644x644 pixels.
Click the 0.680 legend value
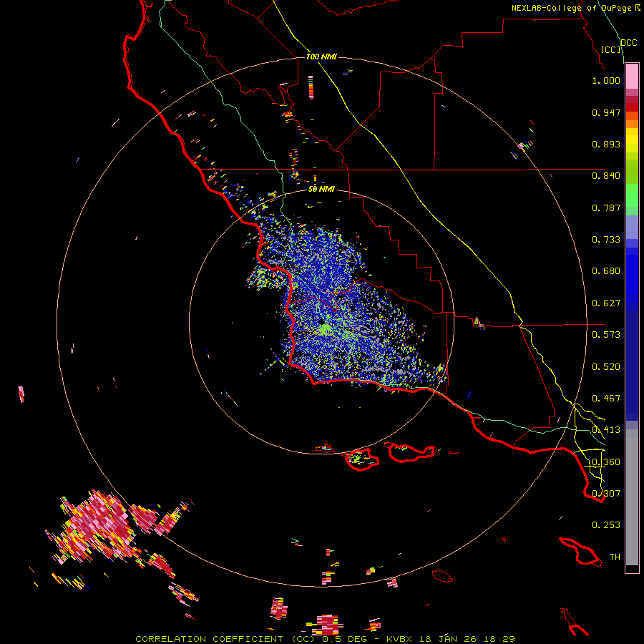606,271
